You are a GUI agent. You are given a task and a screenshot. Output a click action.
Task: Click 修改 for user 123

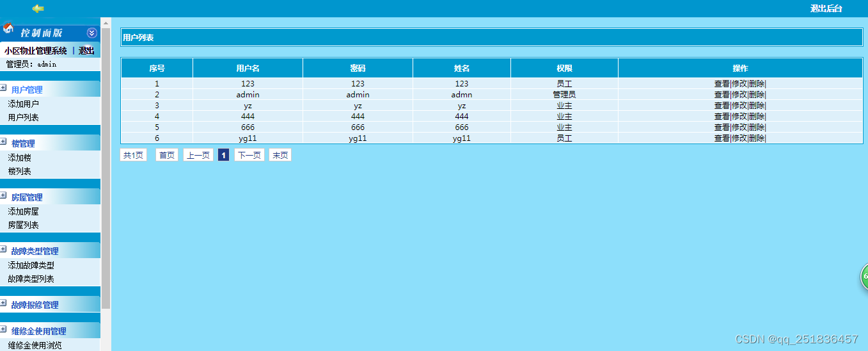[x=739, y=83]
